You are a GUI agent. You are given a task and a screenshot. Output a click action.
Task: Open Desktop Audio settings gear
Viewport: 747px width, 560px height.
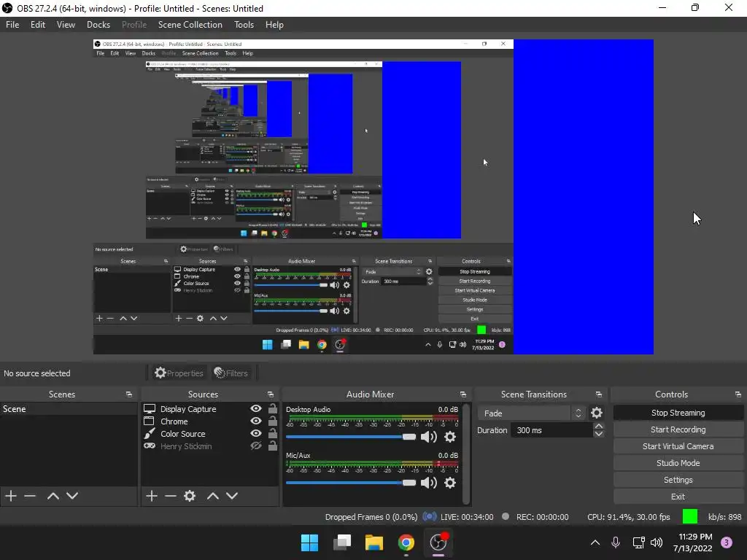(449, 437)
